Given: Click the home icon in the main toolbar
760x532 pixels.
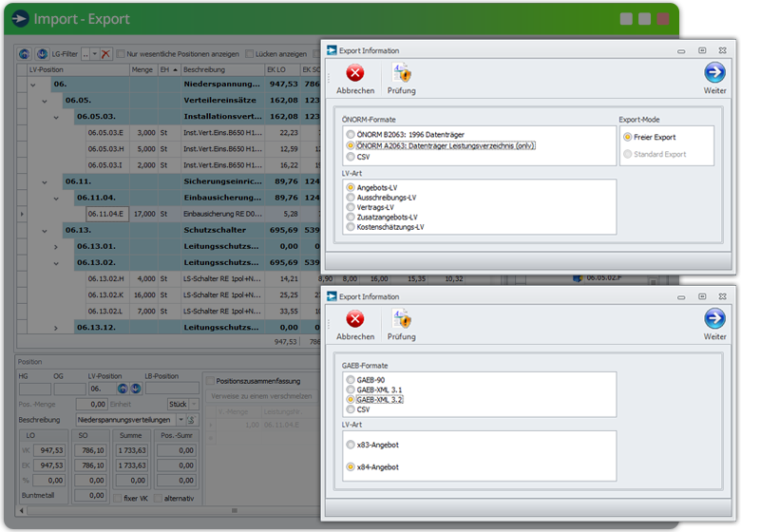Looking at the screenshot, I should (x=25, y=54).
